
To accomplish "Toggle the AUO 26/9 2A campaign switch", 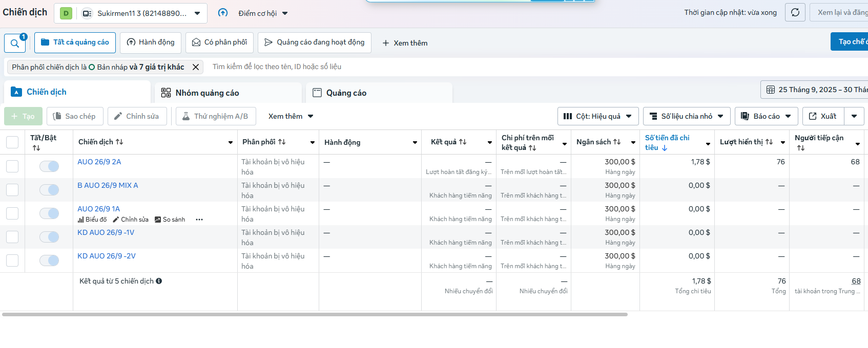I will pyautogui.click(x=49, y=166).
